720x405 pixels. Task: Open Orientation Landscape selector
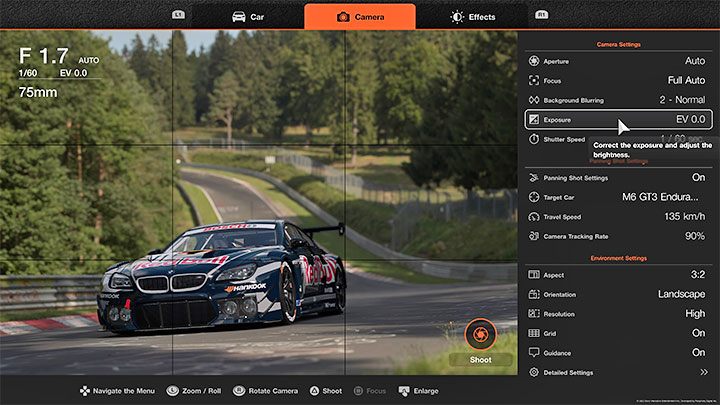(x=681, y=294)
